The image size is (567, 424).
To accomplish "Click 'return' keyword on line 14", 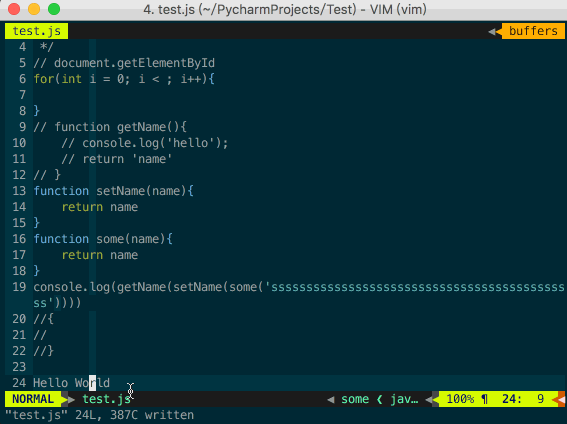I will pyautogui.click(x=82, y=207).
